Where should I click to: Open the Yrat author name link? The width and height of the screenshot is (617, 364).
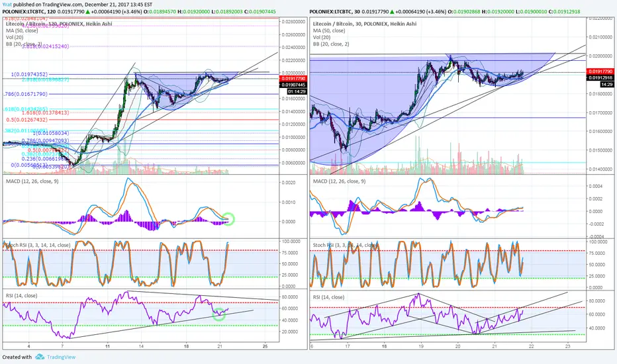point(7,5)
